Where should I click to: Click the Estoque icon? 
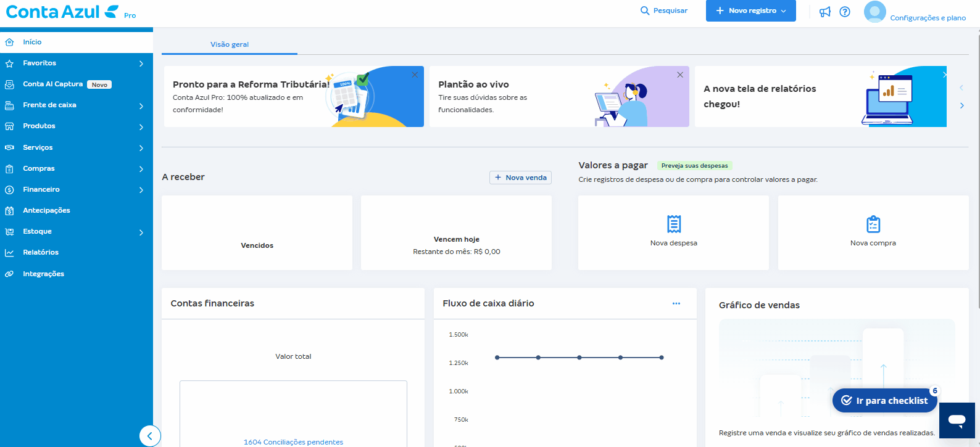click(9, 232)
